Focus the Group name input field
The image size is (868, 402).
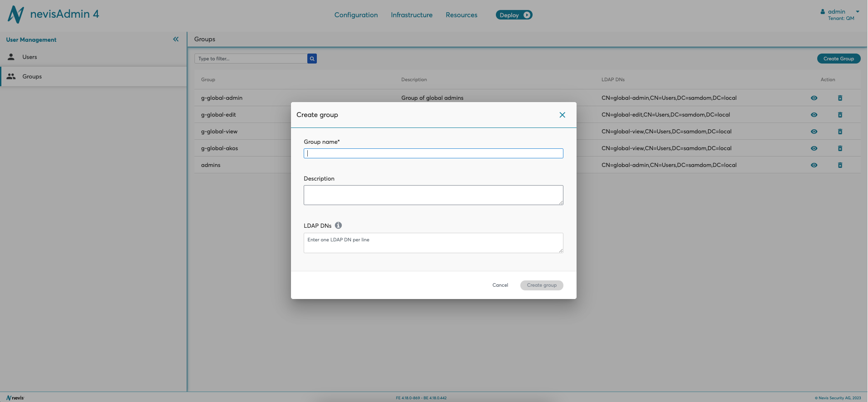[x=433, y=153]
